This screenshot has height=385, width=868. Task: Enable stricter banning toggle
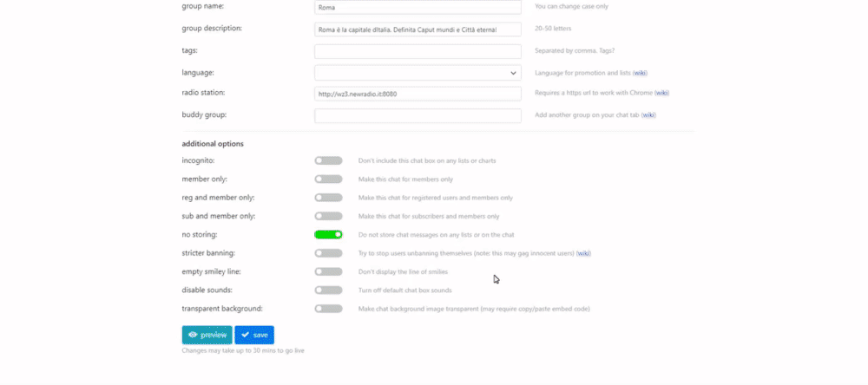328,253
